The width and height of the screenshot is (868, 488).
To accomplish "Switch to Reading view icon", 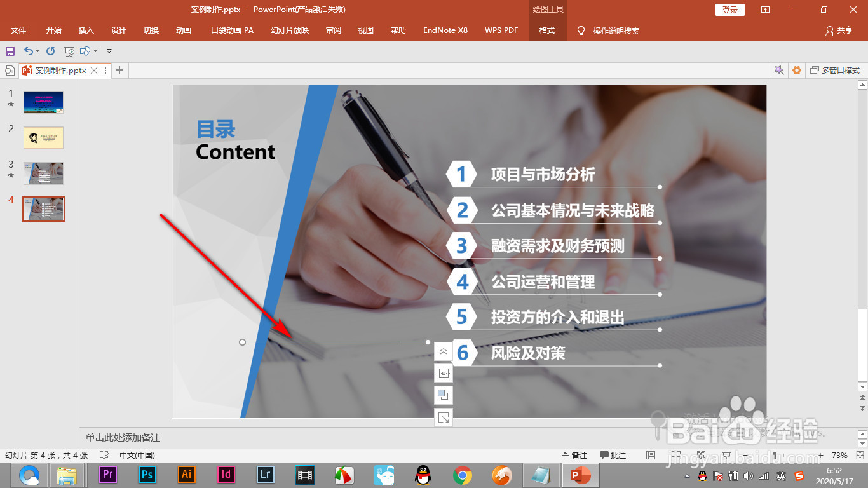I will pos(702,456).
